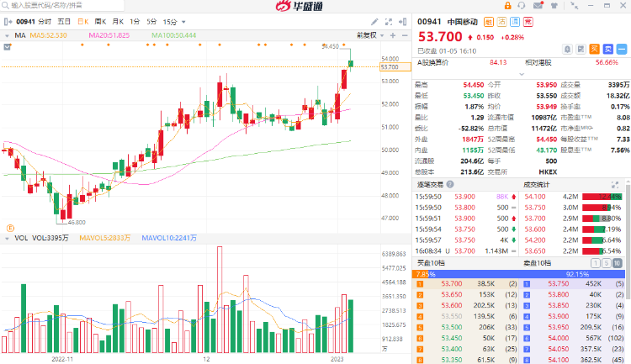631x364 pixels.
Task: Show 1 level order book depth
Action: 596,263
